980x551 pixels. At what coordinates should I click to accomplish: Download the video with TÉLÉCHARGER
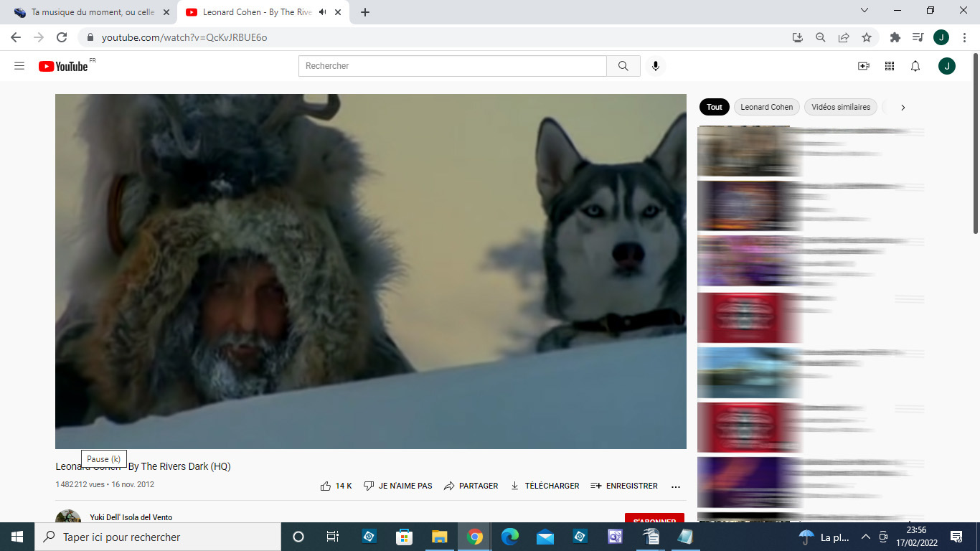545,486
